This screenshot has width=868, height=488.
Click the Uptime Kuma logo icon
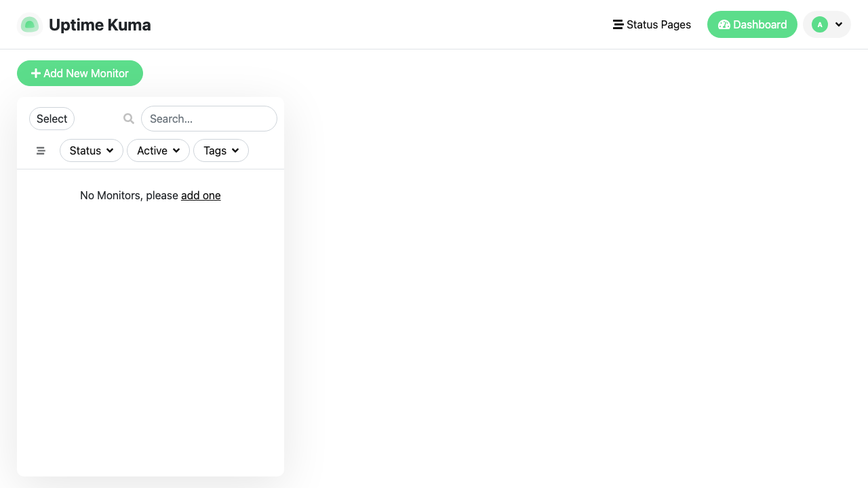click(29, 25)
